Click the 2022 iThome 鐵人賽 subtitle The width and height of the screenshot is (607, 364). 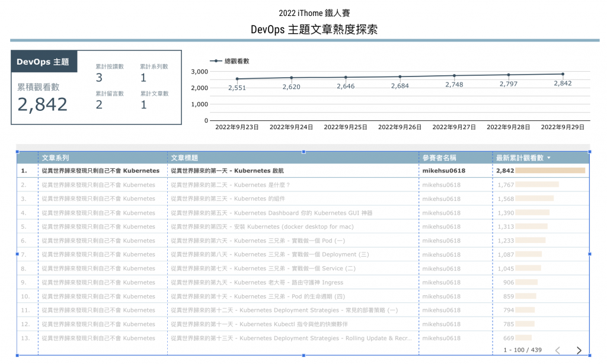click(314, 13)
